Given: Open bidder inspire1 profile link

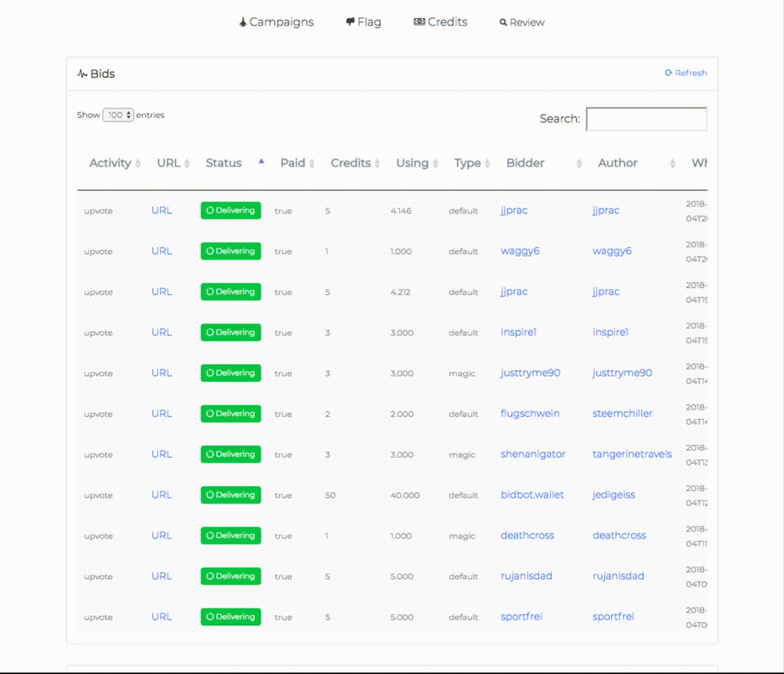Looking at the screenshot, I should pos(518,332).
